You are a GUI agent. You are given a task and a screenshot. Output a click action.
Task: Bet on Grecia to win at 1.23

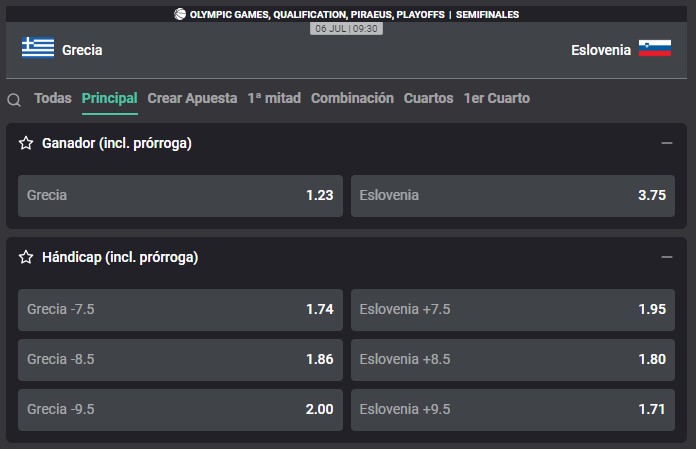coord(180,195)
